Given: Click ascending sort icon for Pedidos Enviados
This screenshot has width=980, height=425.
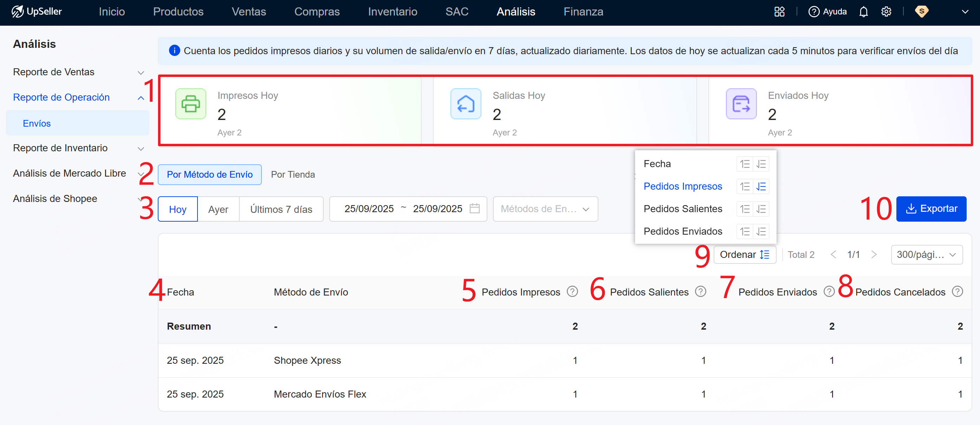Looking at the screenshot, I should [745, 231].
